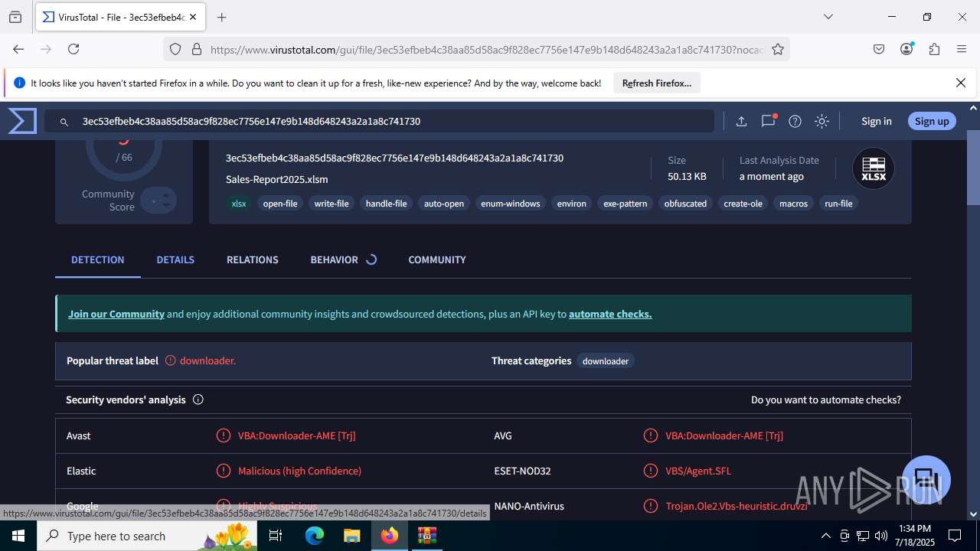Image resolution: width=980 pixels, height=551 pixels.
Task: Open Microsoft Edge from the taskbar
Action: coord(315,536)
